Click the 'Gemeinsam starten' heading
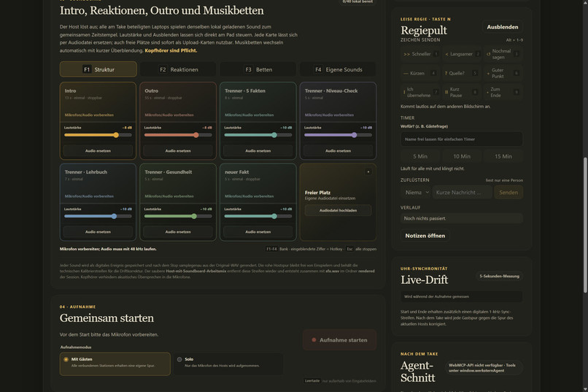 (x=107, y=318)
